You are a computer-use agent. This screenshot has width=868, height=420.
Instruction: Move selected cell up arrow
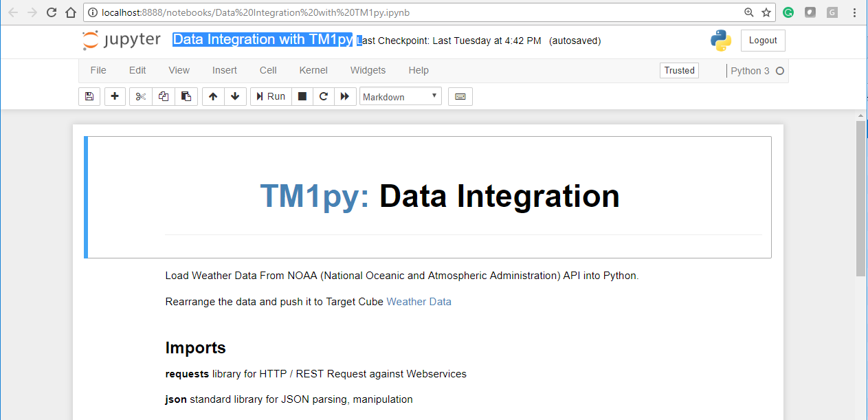[213, 97]
